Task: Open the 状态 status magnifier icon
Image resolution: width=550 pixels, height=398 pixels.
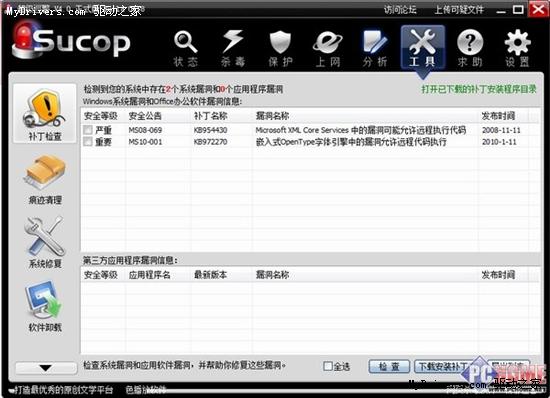Action: coord(186,48)
